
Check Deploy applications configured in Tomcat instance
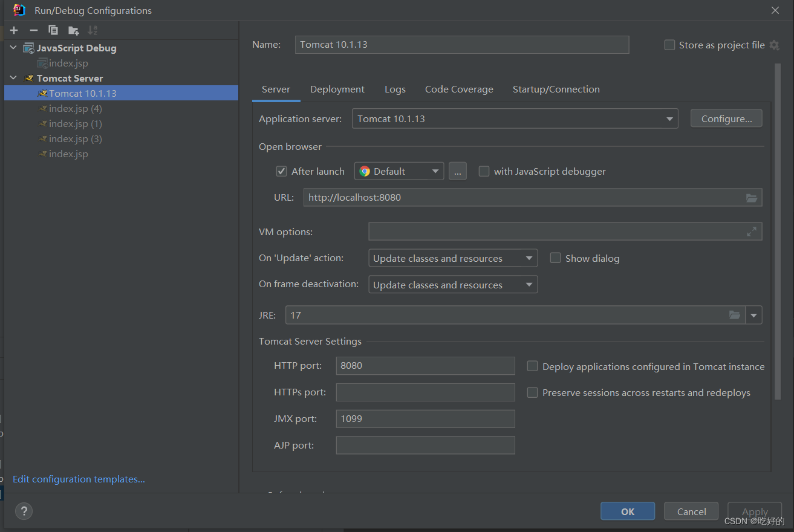point(532,366)
